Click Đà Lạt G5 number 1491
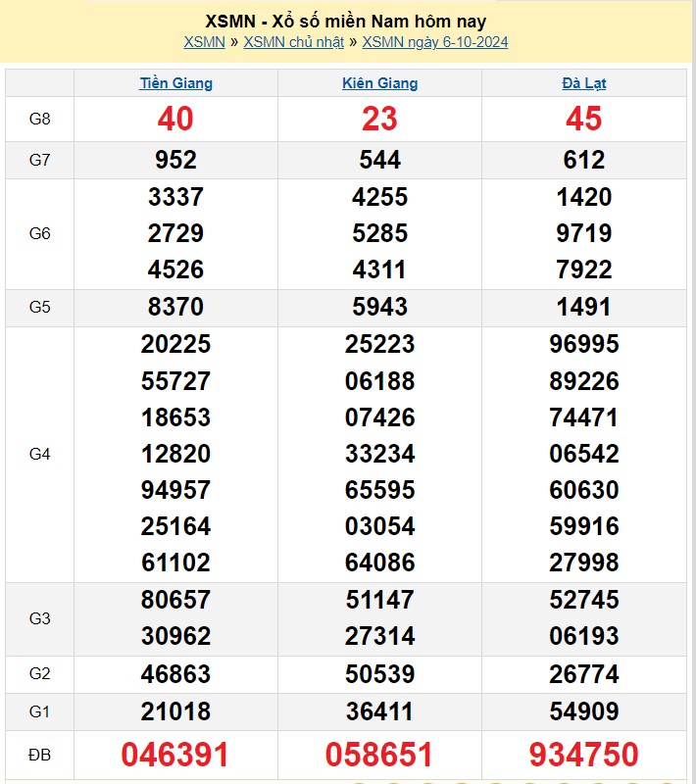Screen dimensions: 696x784 tap(583, 307)
